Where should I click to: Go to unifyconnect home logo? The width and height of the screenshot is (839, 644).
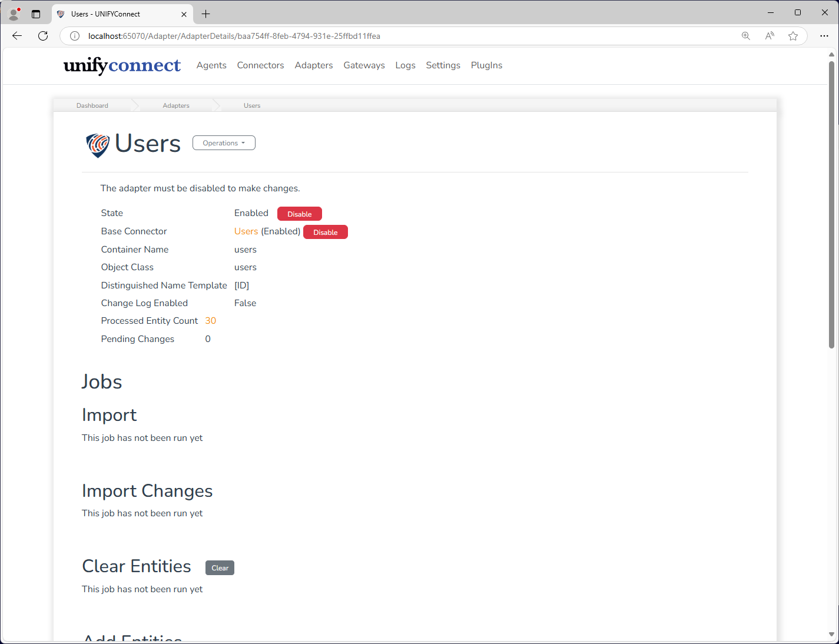[x=122, y=65]
